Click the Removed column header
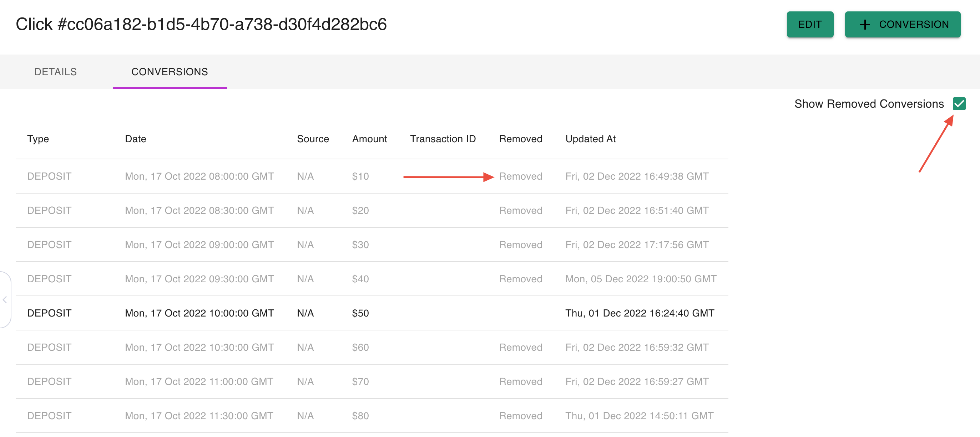The width and height of the screenshot is (980, 437). [520, 139]
